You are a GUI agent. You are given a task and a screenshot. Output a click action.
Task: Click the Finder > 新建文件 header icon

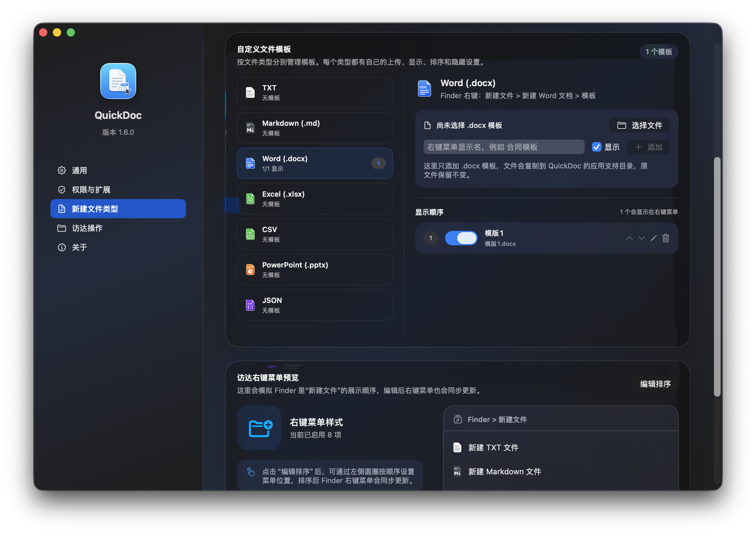click(458, 419)
